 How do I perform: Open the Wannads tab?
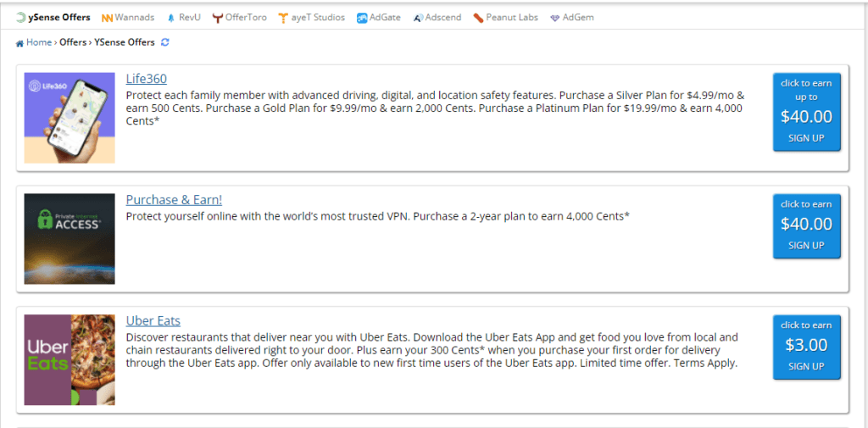(129, 18)
